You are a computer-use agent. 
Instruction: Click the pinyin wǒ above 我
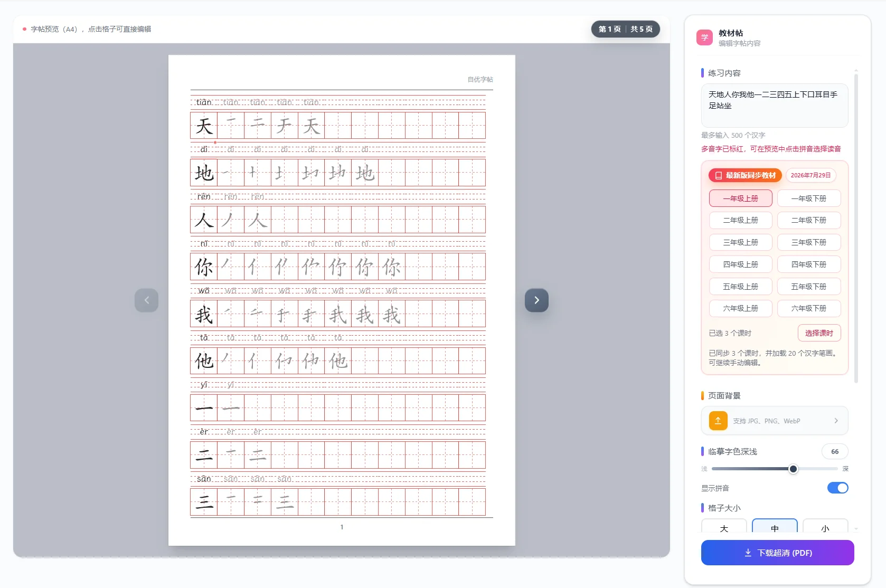[x=204, y=290]
